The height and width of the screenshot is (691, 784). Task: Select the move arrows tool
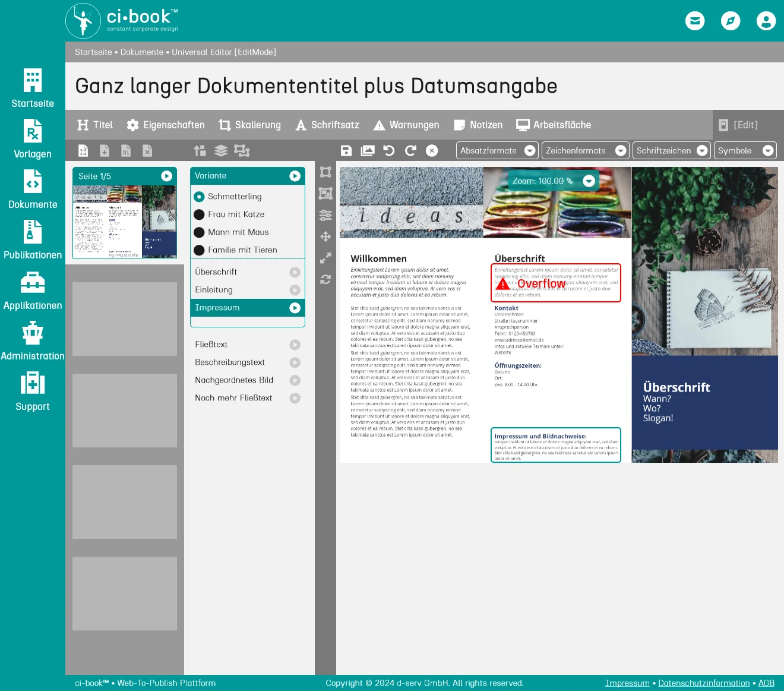[325, 236]
